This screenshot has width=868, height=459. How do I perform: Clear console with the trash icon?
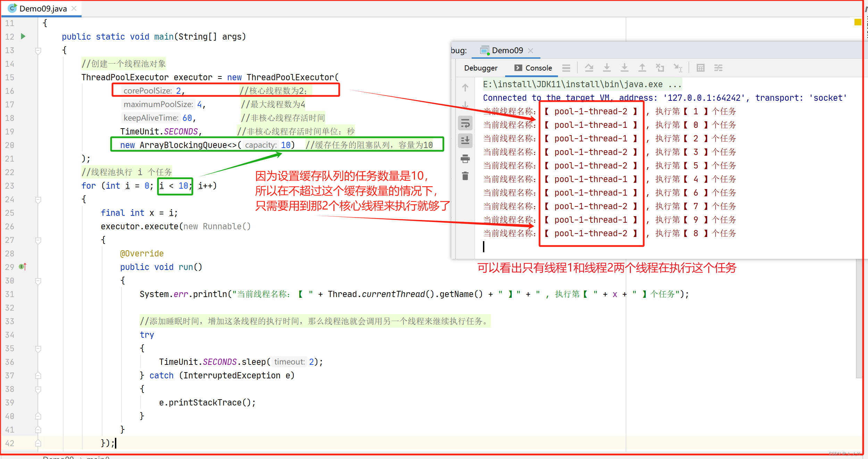click(x=465, y=176)
